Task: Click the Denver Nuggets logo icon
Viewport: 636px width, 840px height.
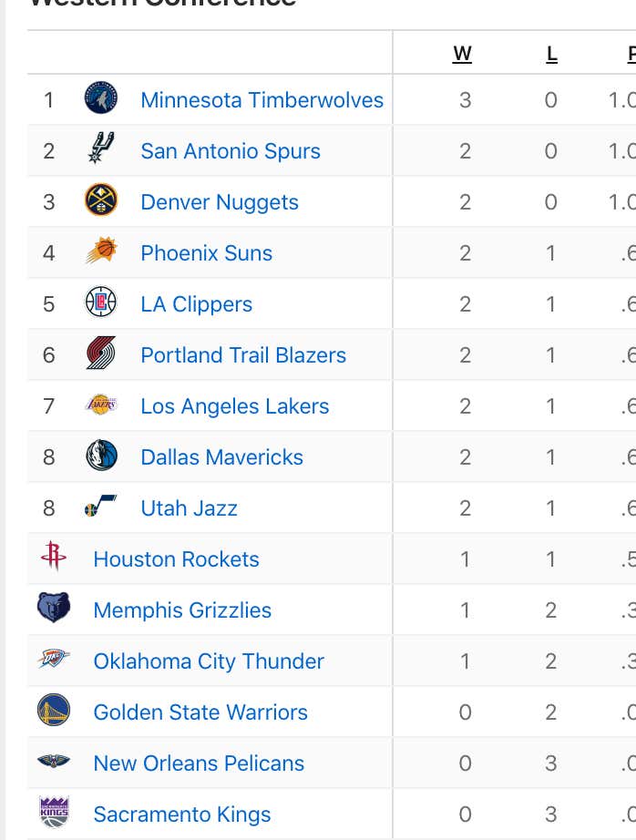Action: [101, 200]
